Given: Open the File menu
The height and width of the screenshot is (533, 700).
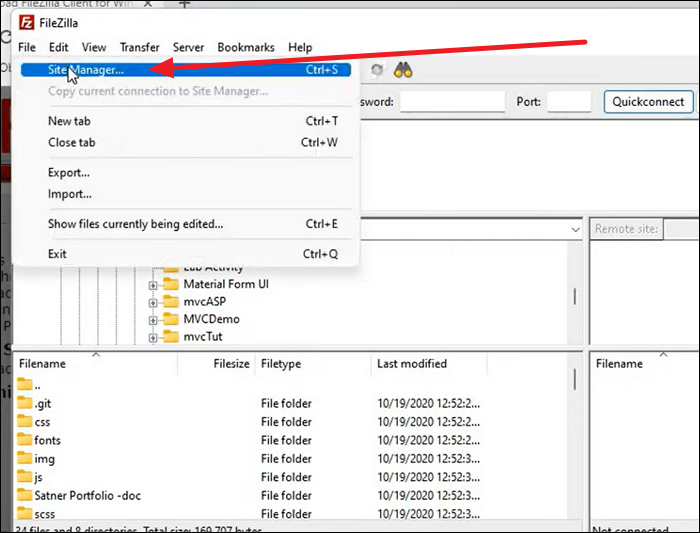Looking at the screenshot, I should pos(27,47).
